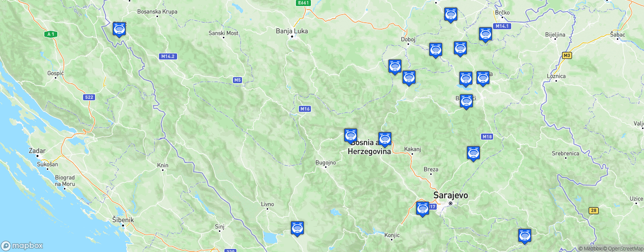The width and height of the screenshot is (644, 252).
Task: Click the northernmost stadium marker above Doboj
Action: 451,15
